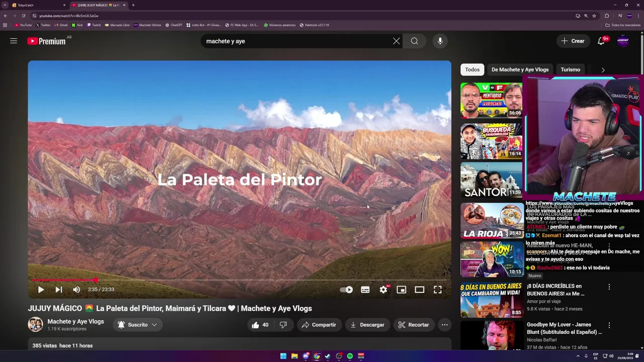Enter fullscreen mode

[x=438, y=290]
